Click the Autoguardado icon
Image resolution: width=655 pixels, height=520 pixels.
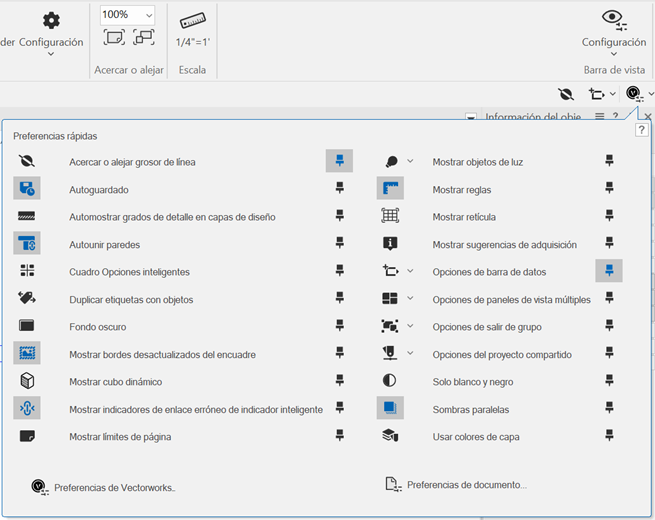pos(27,189)
